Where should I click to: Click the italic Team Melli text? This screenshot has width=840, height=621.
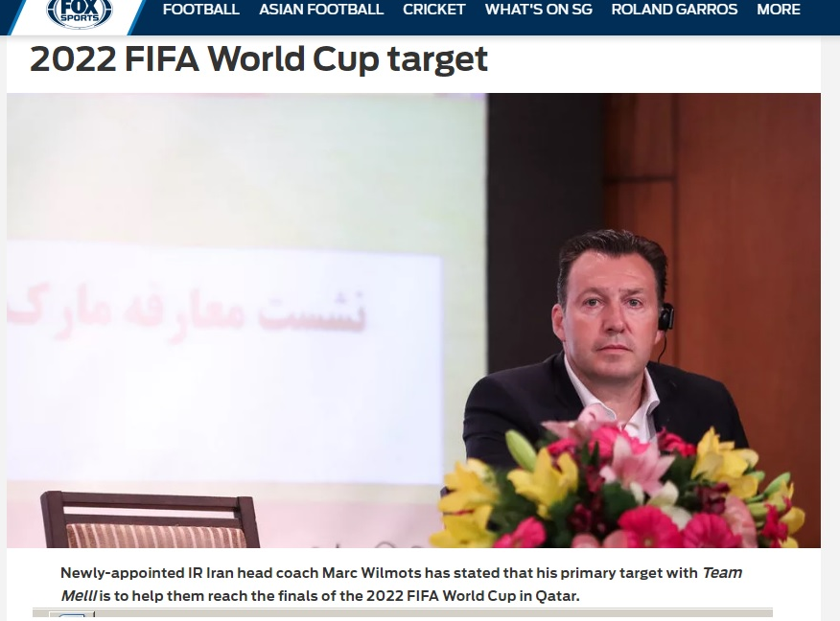pos(721,573)
